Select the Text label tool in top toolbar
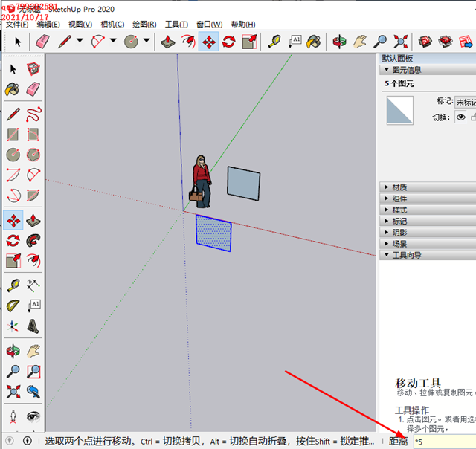Screen dimensions: 476x449 click(295, 42)
